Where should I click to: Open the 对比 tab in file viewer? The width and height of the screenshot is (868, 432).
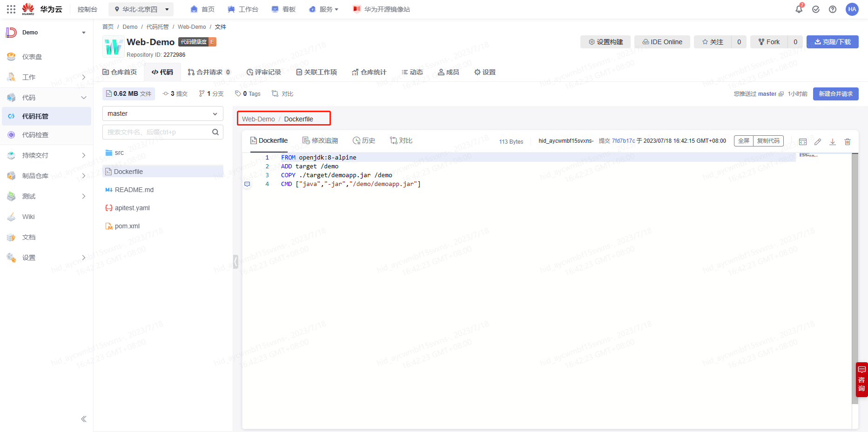pyautogui.click(x=401, y=140)
